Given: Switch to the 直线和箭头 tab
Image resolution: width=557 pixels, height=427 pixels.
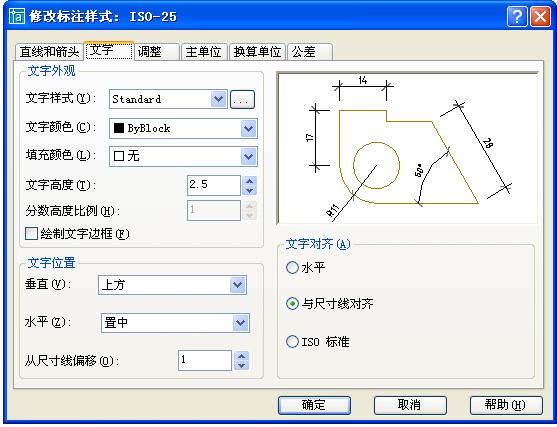Looking at the screenshot, I should coord(49,52).
